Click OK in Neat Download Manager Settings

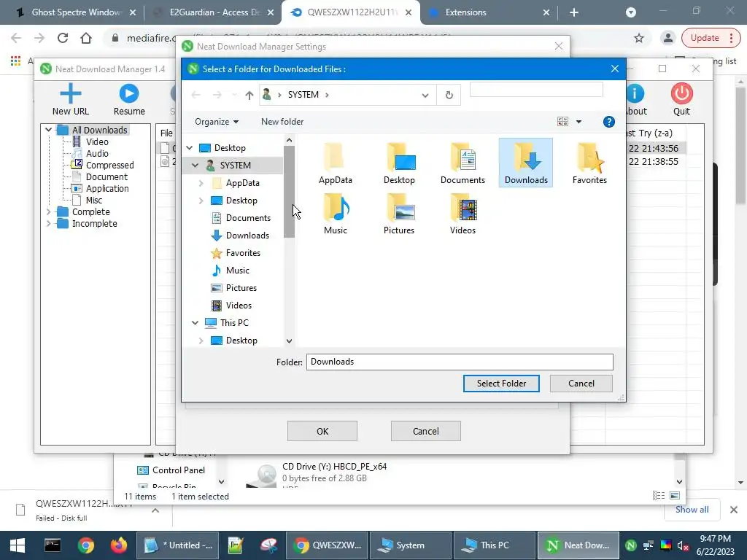322,431
